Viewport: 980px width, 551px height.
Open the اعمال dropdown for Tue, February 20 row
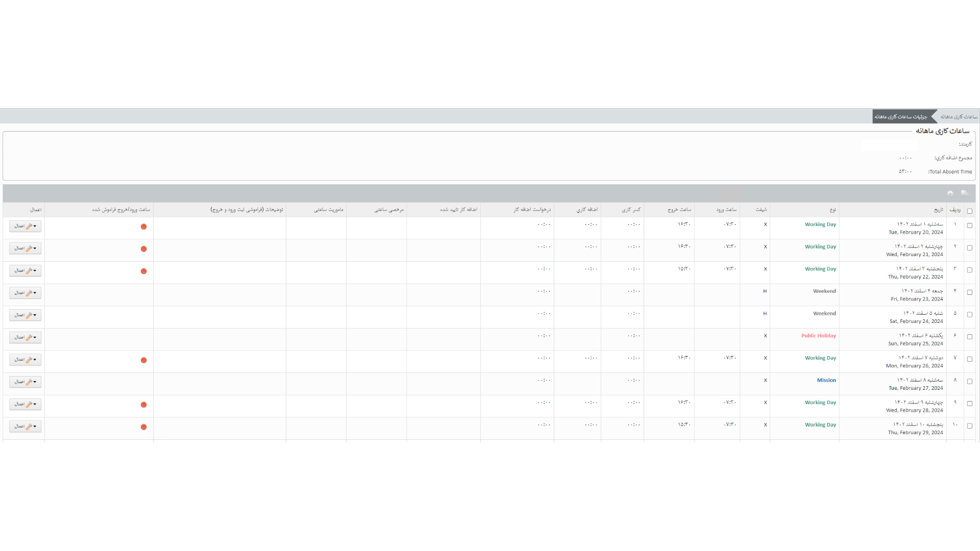(x=25, y=226)
